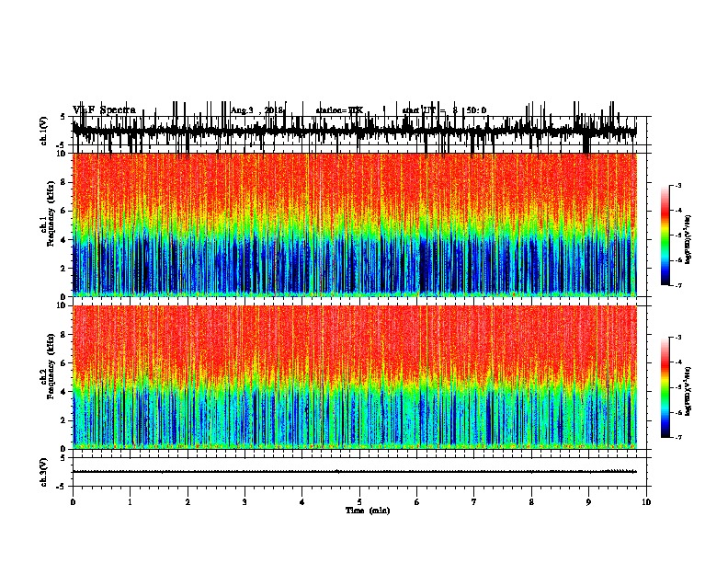
Task: Click the '-5' label on ch.1 color bar
Action: pos(678,236)
